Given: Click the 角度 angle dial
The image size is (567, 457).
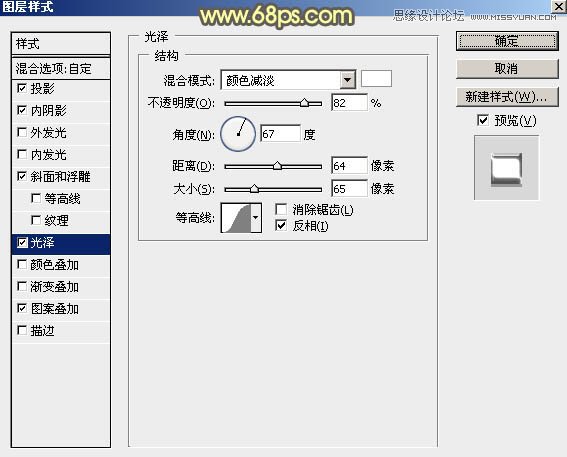Looking at the screenshot, I should (238, 134).
